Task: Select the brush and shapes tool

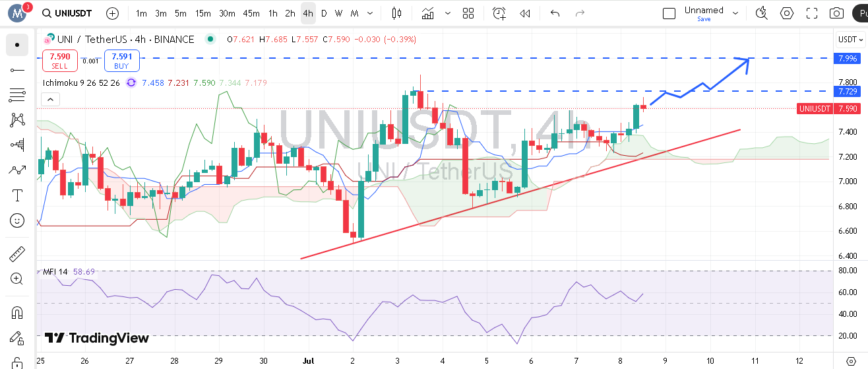Action: [x=17, y=170]
